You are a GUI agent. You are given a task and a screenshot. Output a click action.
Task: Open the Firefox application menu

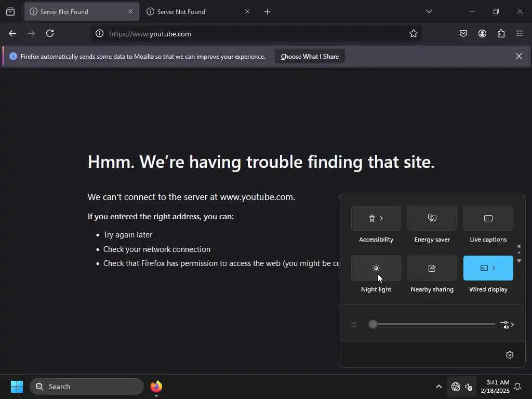520,33
